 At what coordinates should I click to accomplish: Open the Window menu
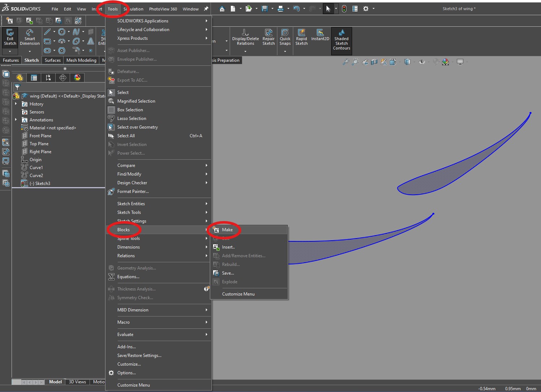point(191,9)
